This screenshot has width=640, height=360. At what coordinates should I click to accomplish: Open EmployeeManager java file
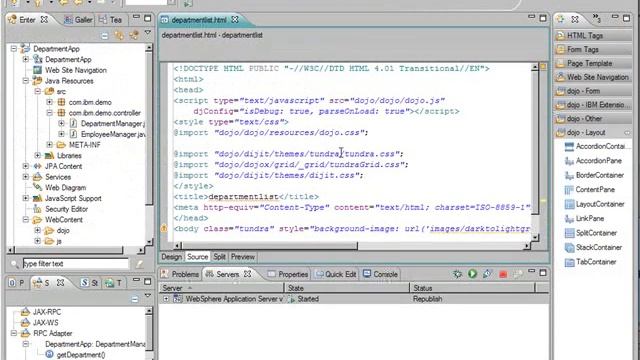click(107, 134)
